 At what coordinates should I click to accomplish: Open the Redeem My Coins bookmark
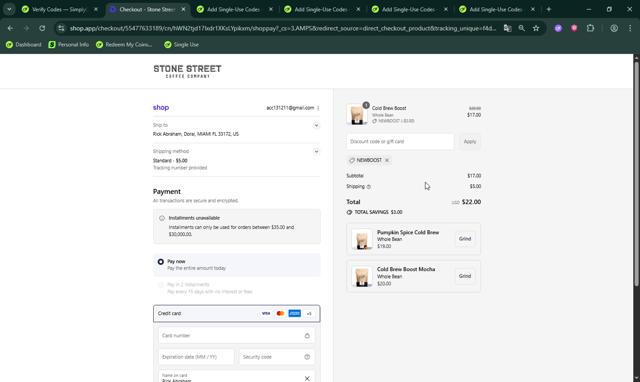coord(124,44)
